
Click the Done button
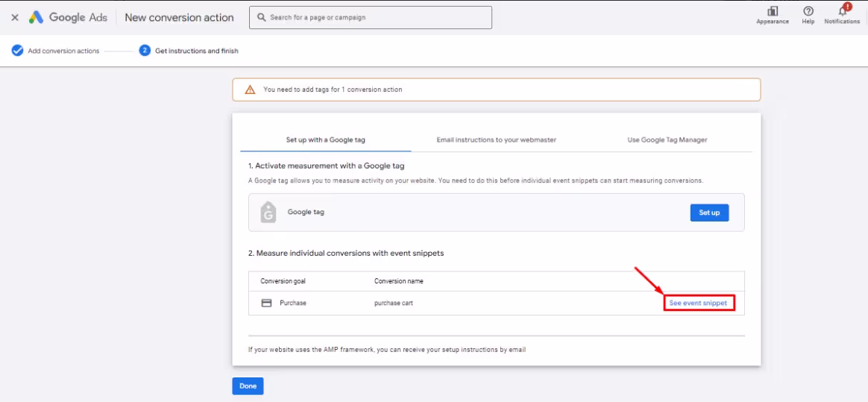tap(248, 386)
